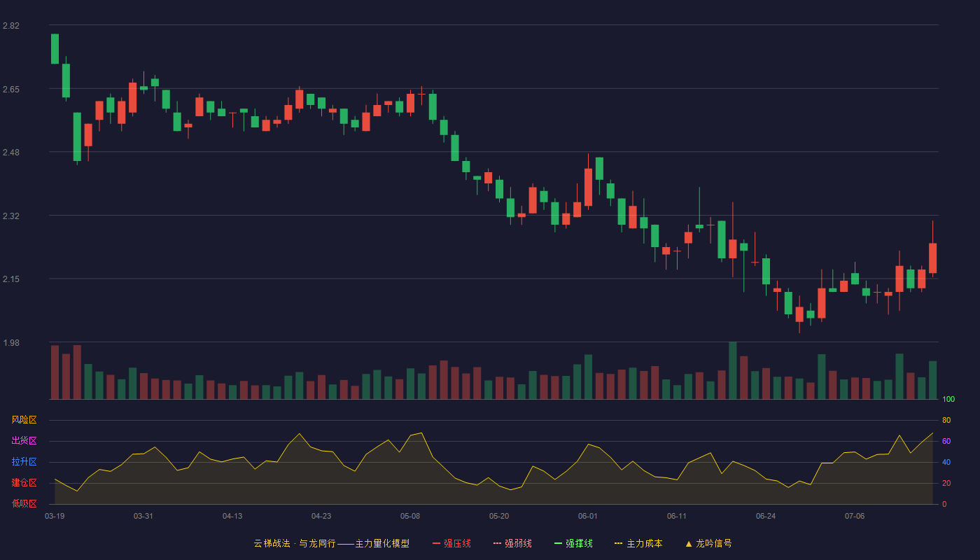Screen dimensions: 980x560
Task: Click the 拉升区 zone label
Action: 24,462
